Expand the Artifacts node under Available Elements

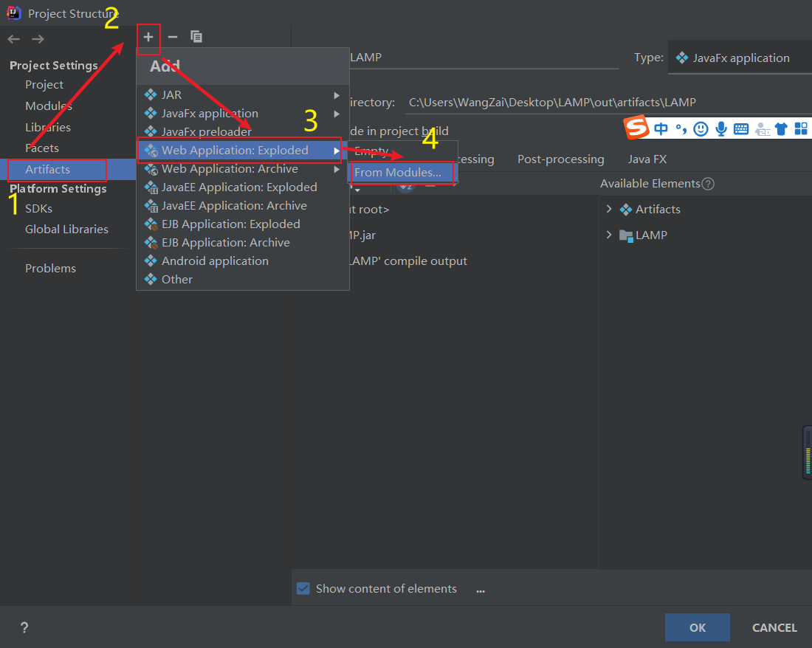(610, 209)
